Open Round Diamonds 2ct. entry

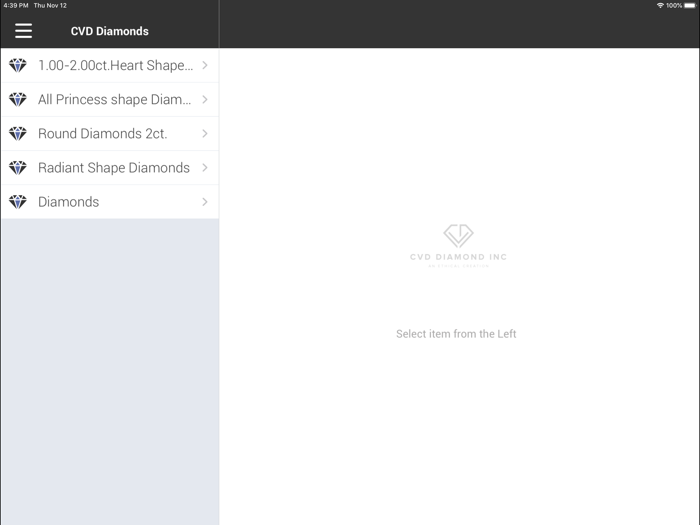click(x=102, y=133)
